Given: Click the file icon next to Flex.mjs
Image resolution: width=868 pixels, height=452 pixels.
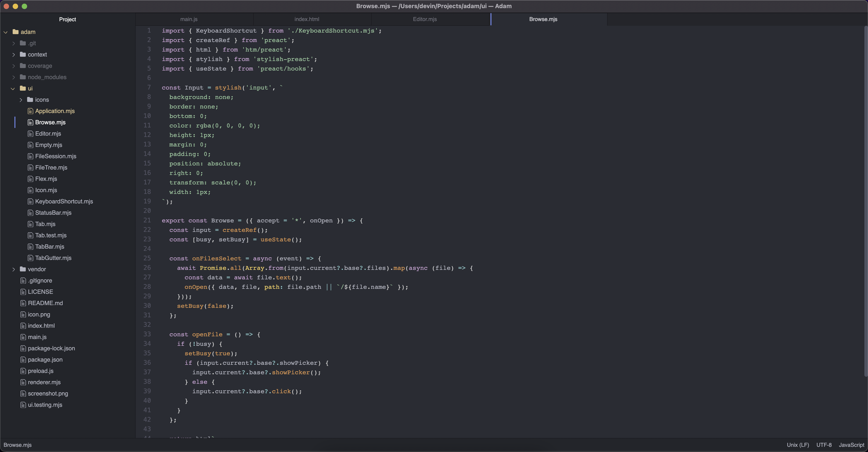Looking at the screenshot, I should click(x=30, y=179).
